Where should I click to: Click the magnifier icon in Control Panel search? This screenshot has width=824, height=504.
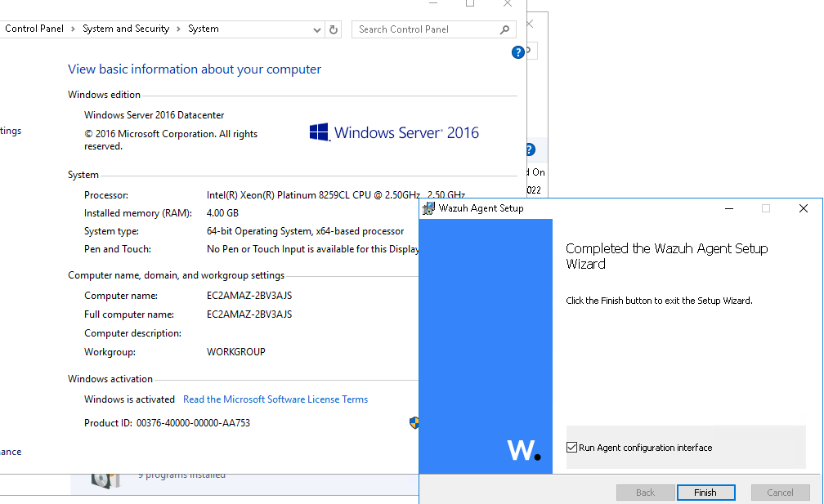pos(506,29)
